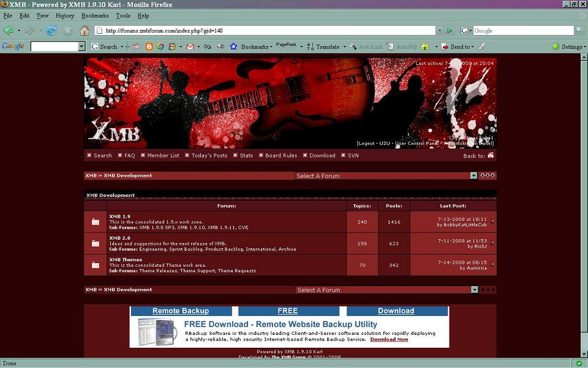Click the vertical page scrollbar
Screen dimensions: 588x368
pos(582,202)
